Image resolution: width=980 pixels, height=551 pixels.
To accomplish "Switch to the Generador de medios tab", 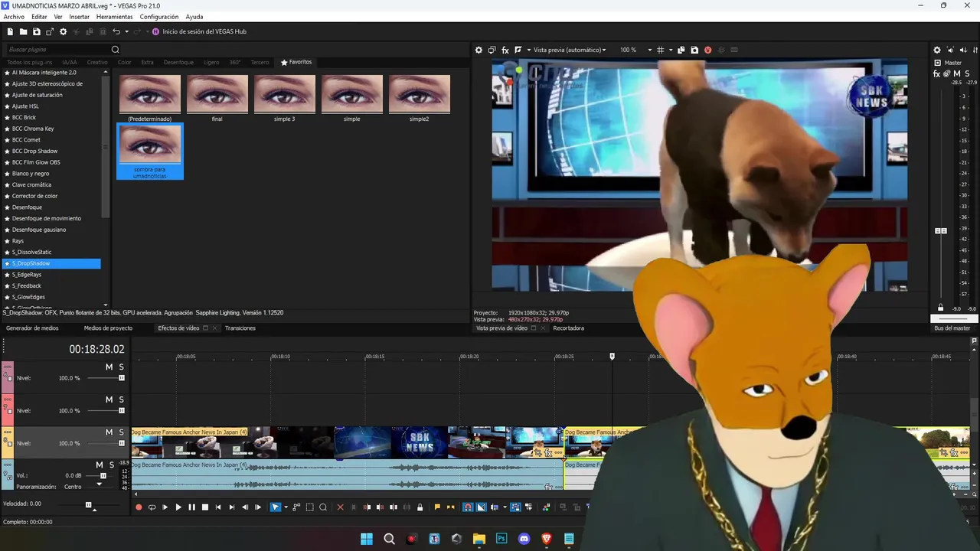I will point(32,328).
